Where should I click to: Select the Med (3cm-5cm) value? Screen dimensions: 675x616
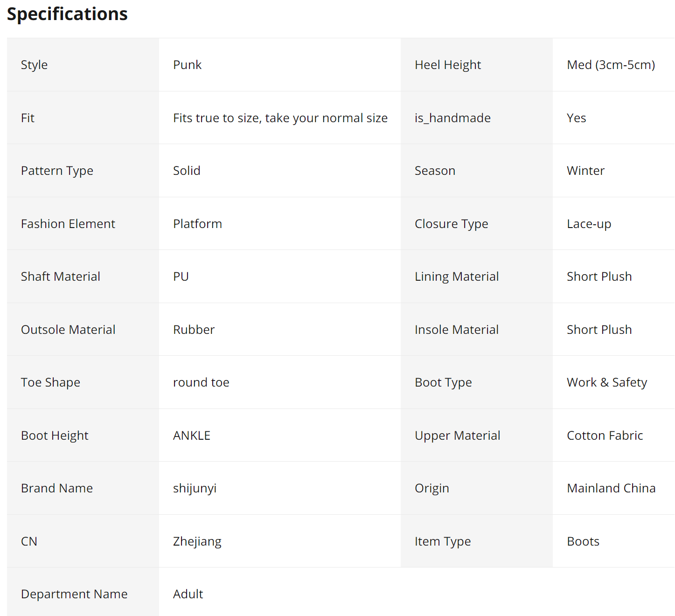(x=611, y=65)
